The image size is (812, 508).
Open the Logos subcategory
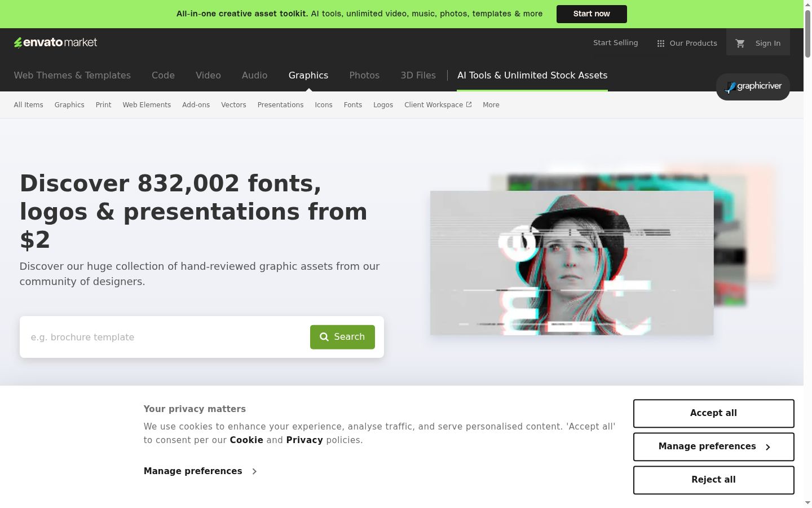383,105
